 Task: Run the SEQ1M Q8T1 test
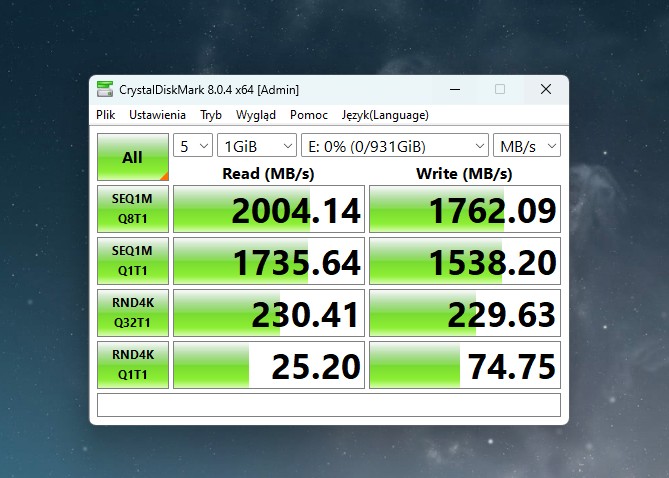pyautogui.click(x=133, y=209)
